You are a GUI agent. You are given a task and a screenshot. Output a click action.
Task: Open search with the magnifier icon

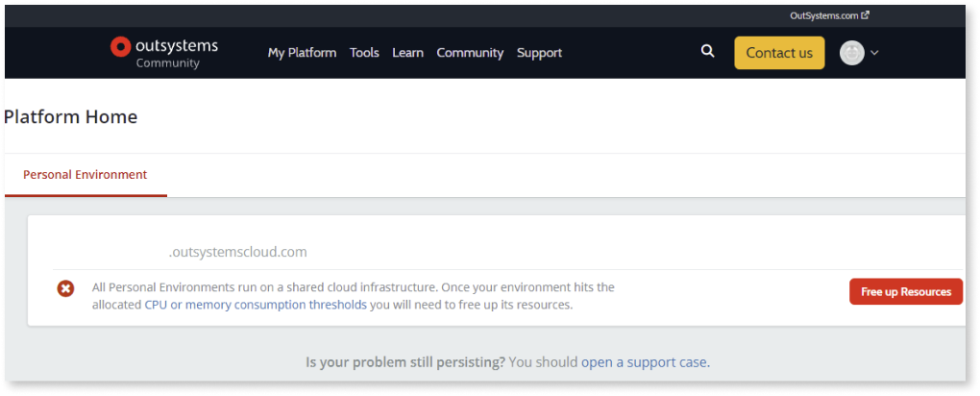[x=707, y=51]
